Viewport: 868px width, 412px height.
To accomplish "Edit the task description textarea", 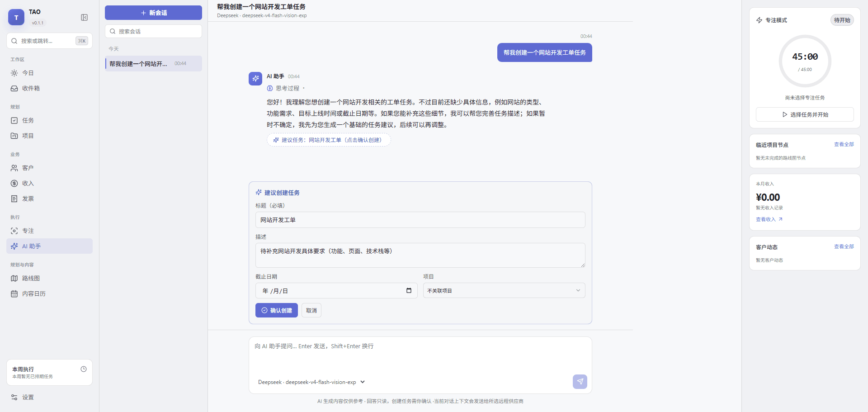I will click(420, 256).
